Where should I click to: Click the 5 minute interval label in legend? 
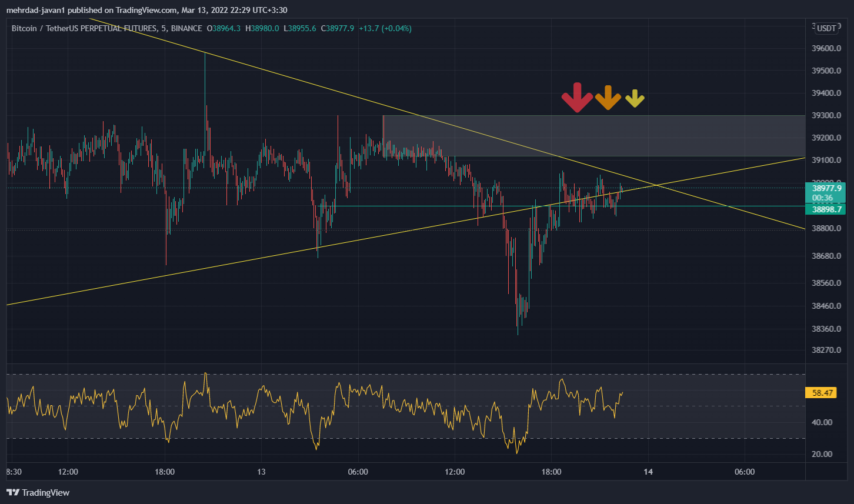(x=164, y=28)
